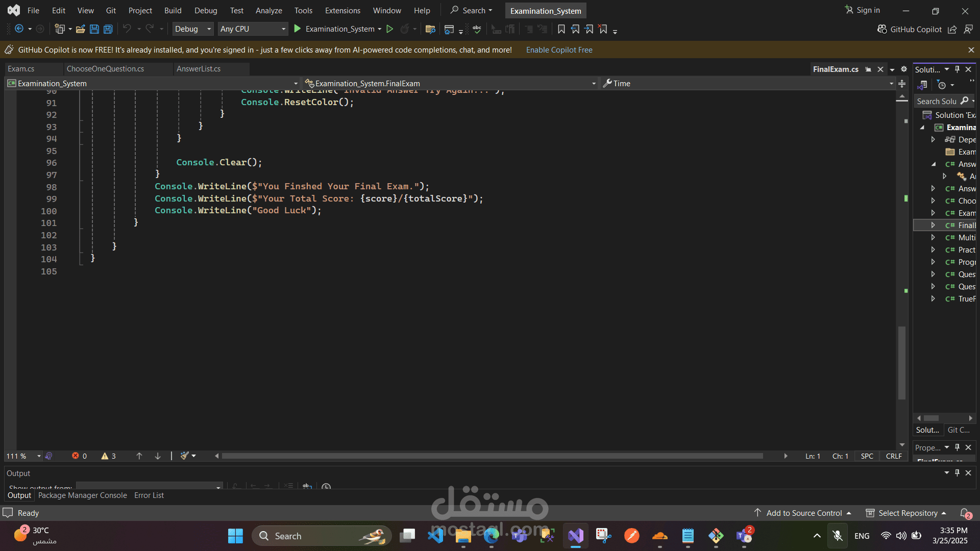Click the Undo arrow icon
This screenshot has width=980, height=551.
pos(127,29)
